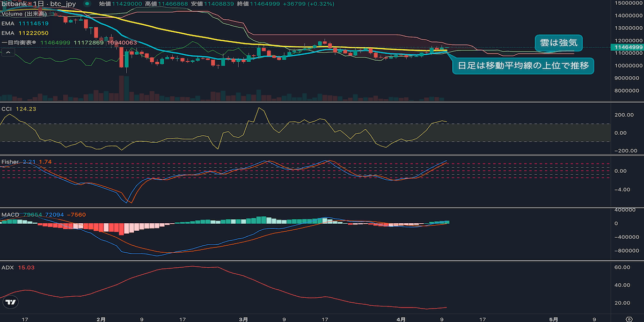The height and width of the screenshot is (322, 644).
Task: Select the Fisher indicator label
Action: coord(10,162)
